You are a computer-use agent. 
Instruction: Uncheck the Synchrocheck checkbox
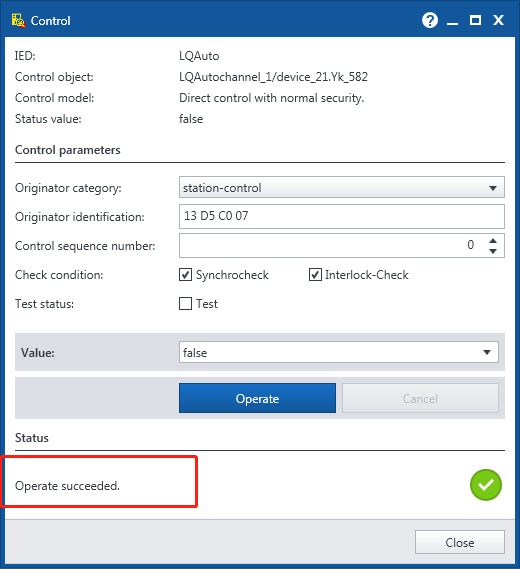click(185, 275)
